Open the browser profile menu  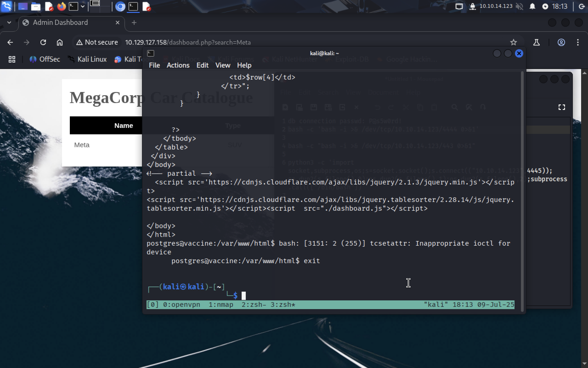coord(561,42)
